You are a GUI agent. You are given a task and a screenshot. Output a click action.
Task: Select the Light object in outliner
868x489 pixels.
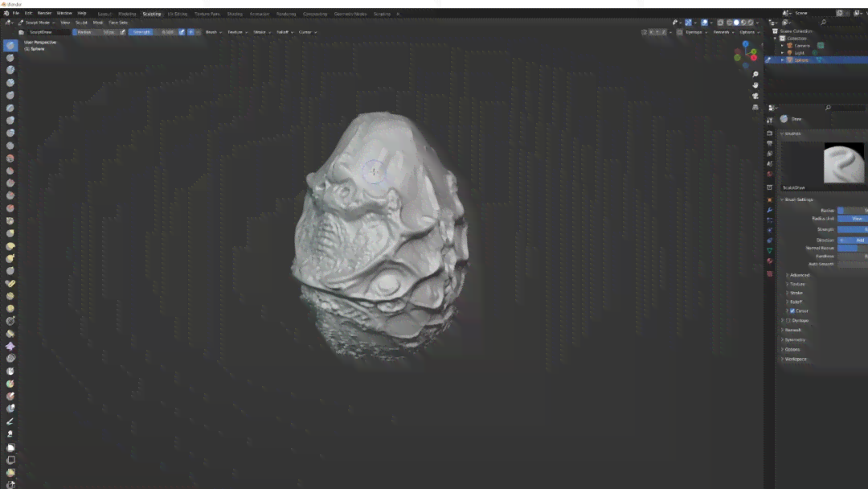(799, 52)
